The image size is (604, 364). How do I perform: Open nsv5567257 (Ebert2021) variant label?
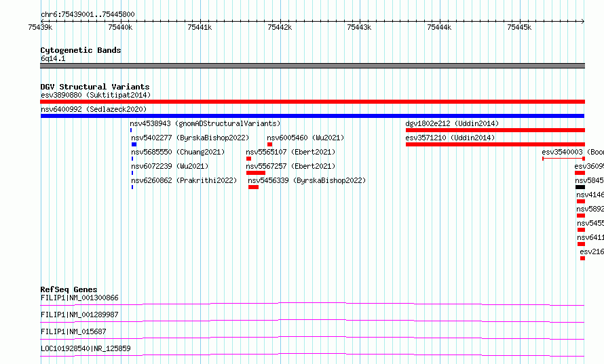point(290,166)
